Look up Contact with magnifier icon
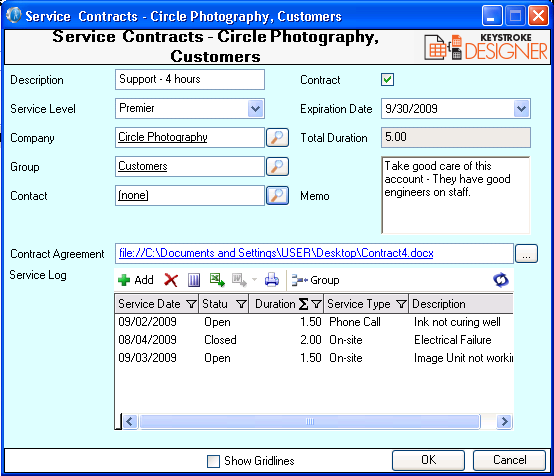The image size is (554, 476). click(x=277, y=195)
